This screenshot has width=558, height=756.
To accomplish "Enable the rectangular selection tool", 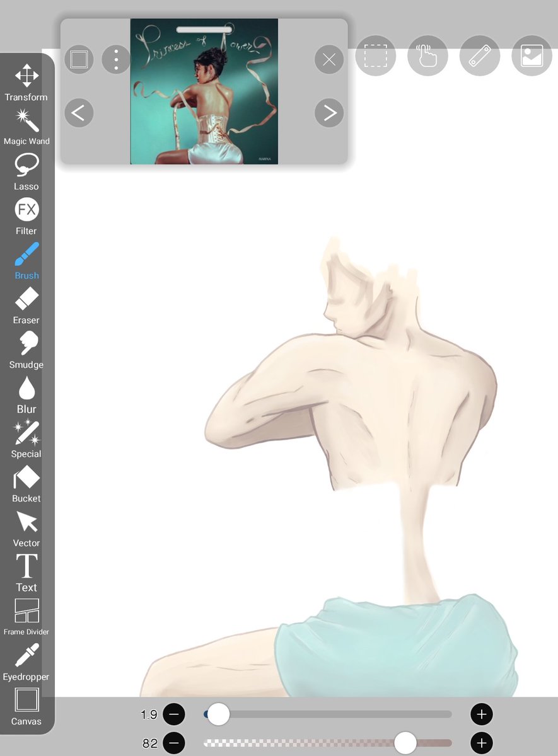I will point(376,56).
